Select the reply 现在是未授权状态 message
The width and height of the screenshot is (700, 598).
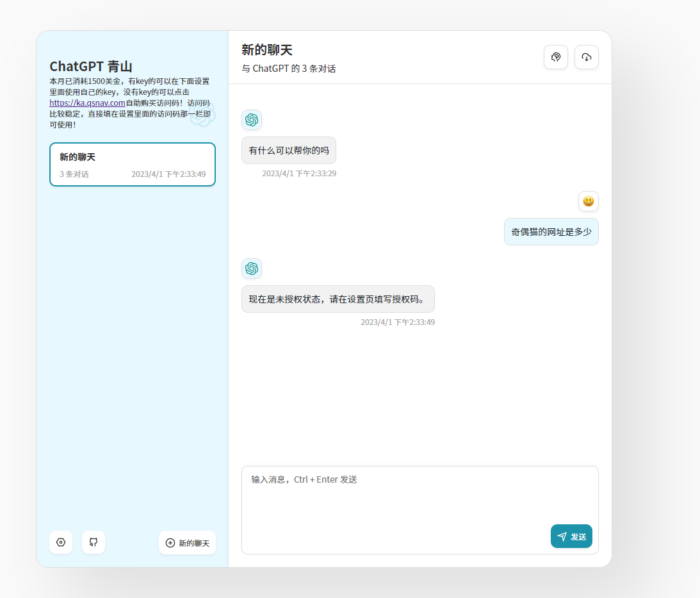(338, 299)
